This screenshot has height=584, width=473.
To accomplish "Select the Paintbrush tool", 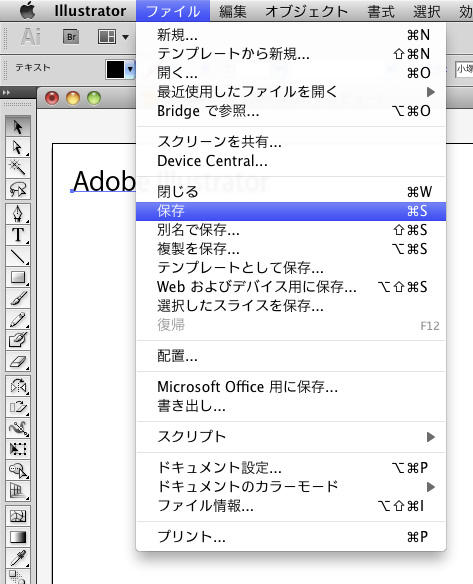I will tap(18, 298).
